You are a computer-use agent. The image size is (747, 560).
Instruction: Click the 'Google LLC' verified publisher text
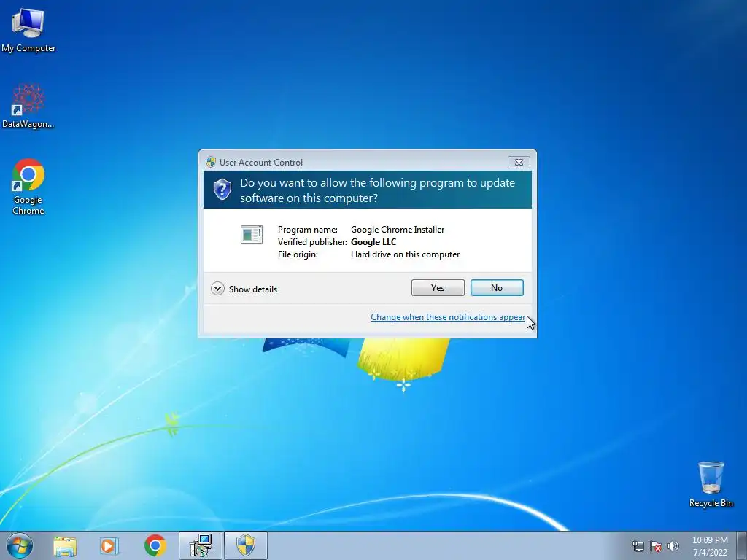(x=373, y=242)
